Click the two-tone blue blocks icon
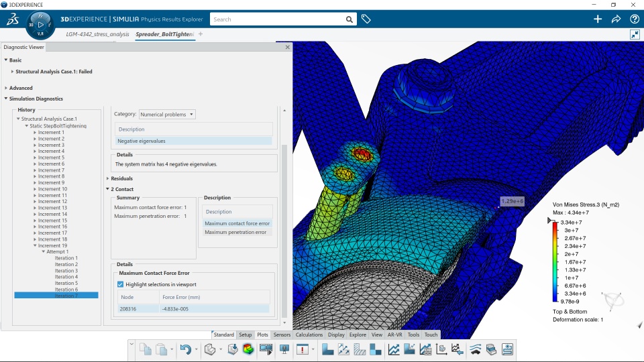The image size is (644, 362). pyautogui.click(x=376, y=349)
